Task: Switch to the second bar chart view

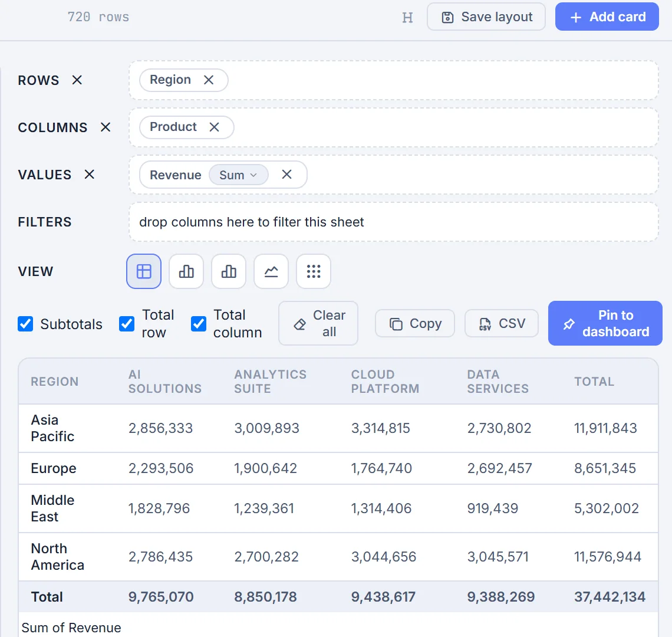Action: pos(229,271)
